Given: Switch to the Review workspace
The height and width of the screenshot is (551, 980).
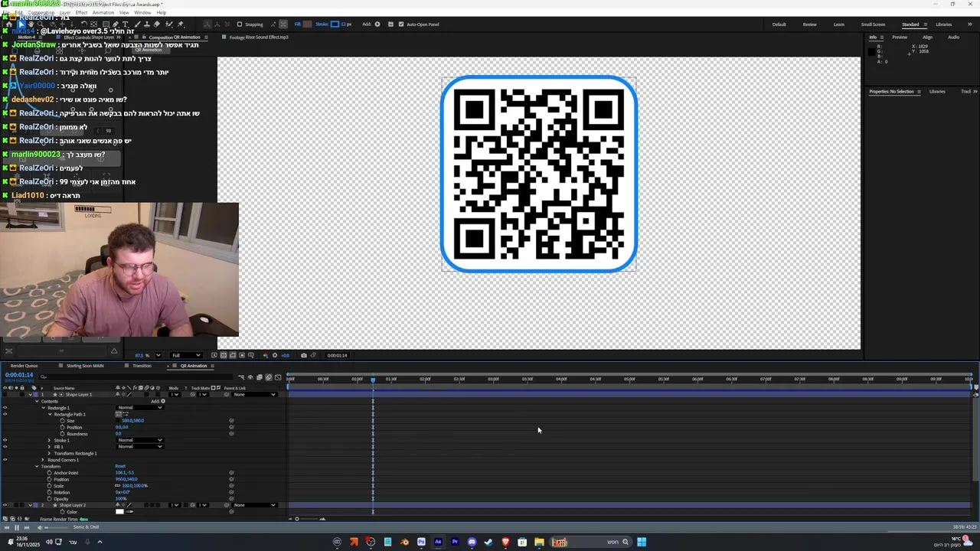Looking at the screenshot, I should click(x=809, y=24).
